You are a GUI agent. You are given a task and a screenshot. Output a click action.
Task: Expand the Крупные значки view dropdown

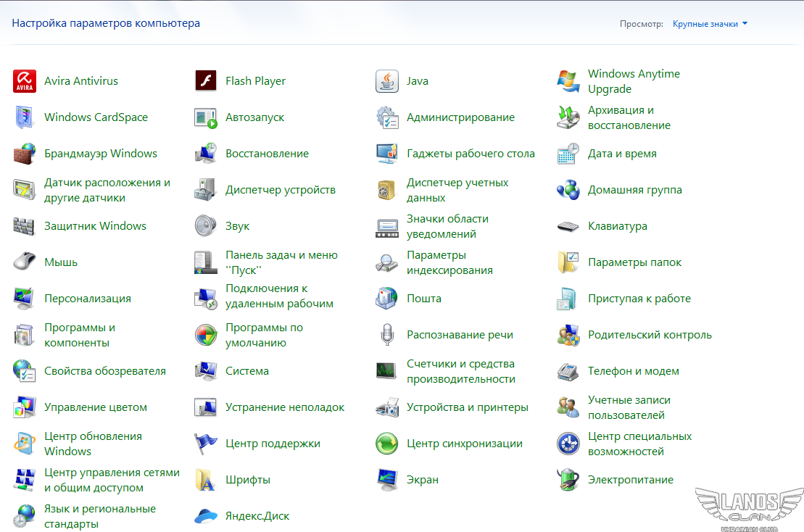(x=710, y=24)
